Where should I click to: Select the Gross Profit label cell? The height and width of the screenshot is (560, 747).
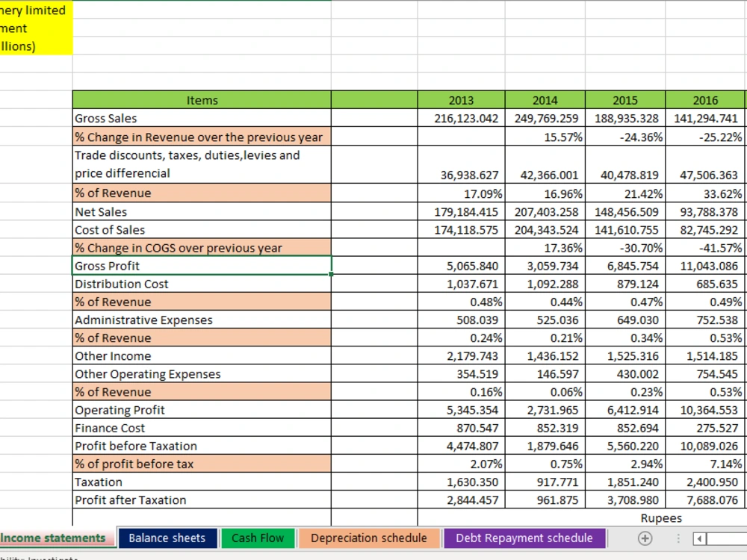point(202,266)
